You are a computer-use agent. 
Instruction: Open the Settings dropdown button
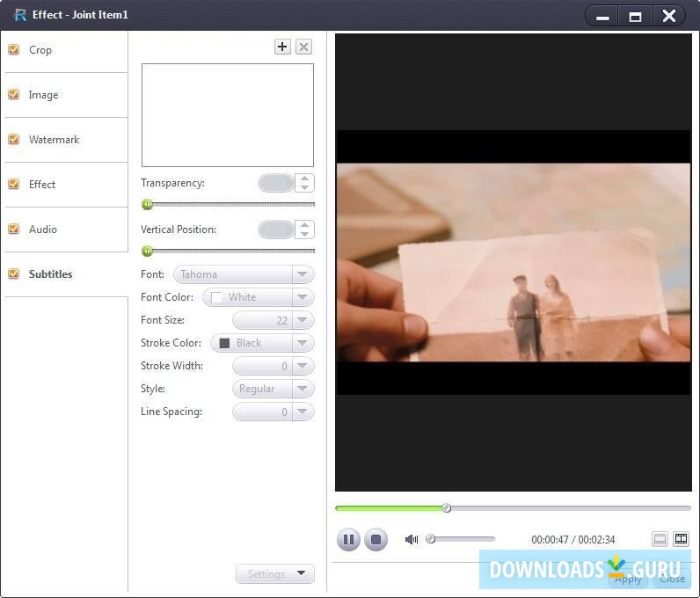[x=275, y=574]
